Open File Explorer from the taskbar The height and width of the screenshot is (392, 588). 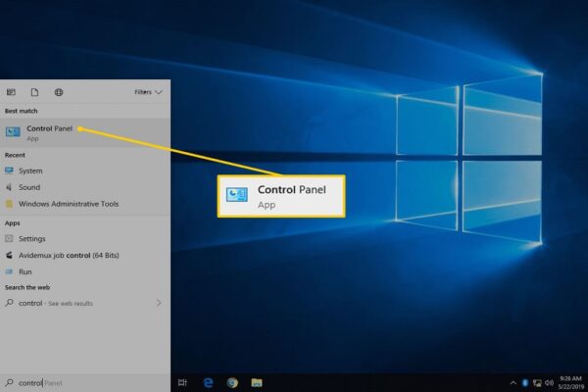coord(257,382)
